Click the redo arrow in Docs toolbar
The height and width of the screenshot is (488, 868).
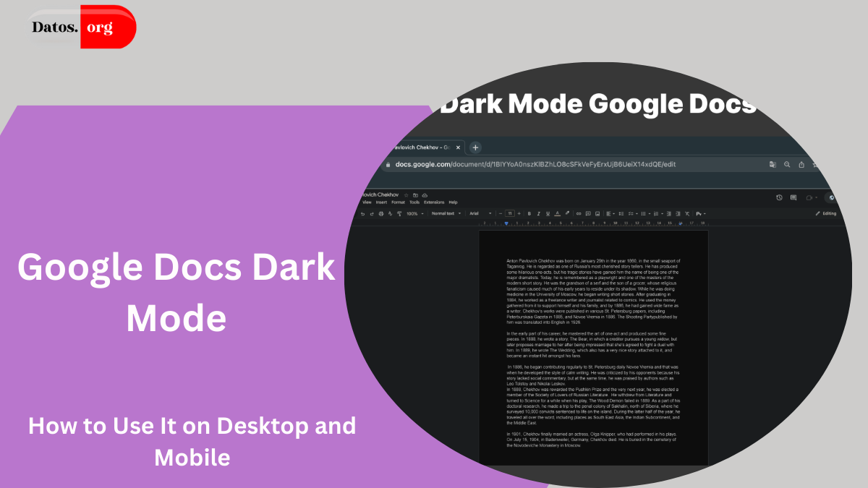[372, 213]
